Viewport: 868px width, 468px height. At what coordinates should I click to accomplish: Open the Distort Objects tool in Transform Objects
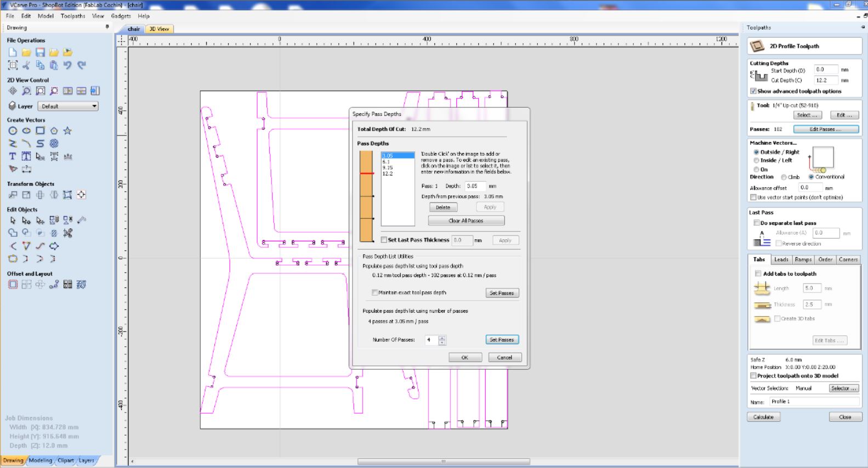pyautogui.click(x=67, y=195)
